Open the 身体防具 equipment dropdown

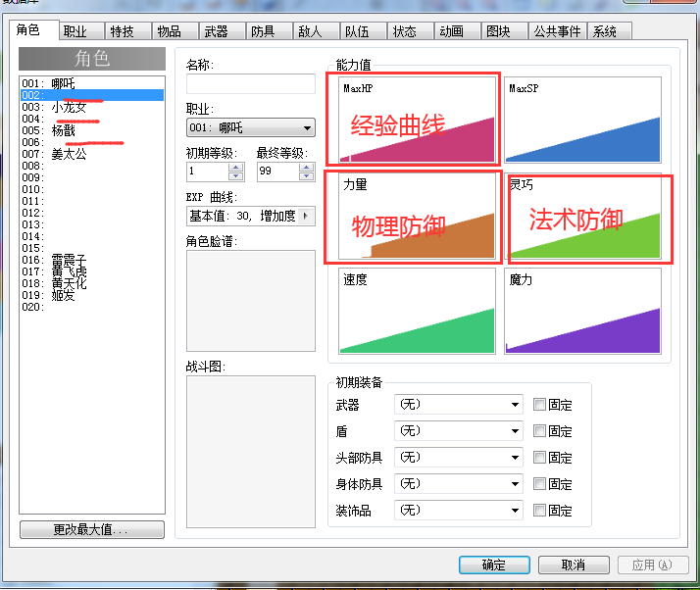(459, 484)
